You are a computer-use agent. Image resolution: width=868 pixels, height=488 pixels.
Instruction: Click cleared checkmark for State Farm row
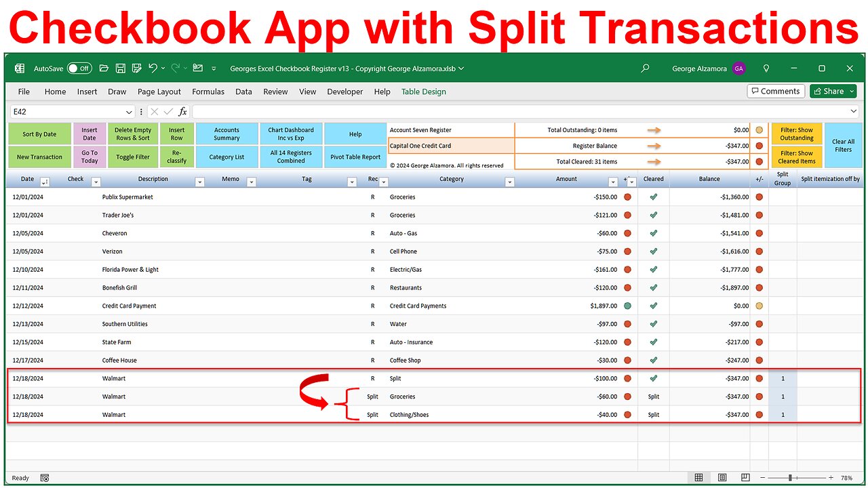point(654,342)
